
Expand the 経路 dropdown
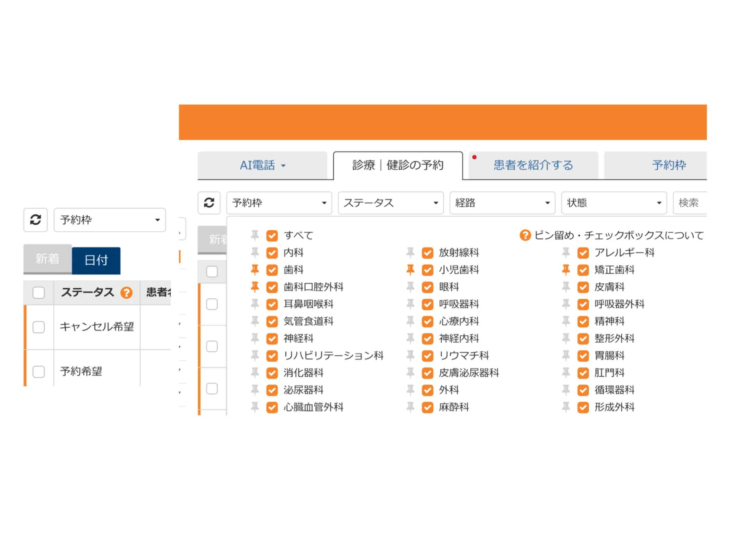502,203
